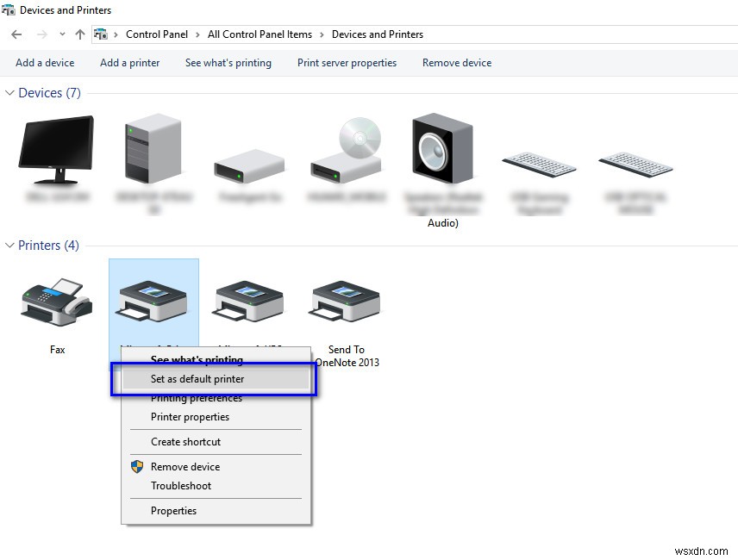This screenshot has height=560, width=738.
Task: Click the address bar Devices icon
Action: 100,34
